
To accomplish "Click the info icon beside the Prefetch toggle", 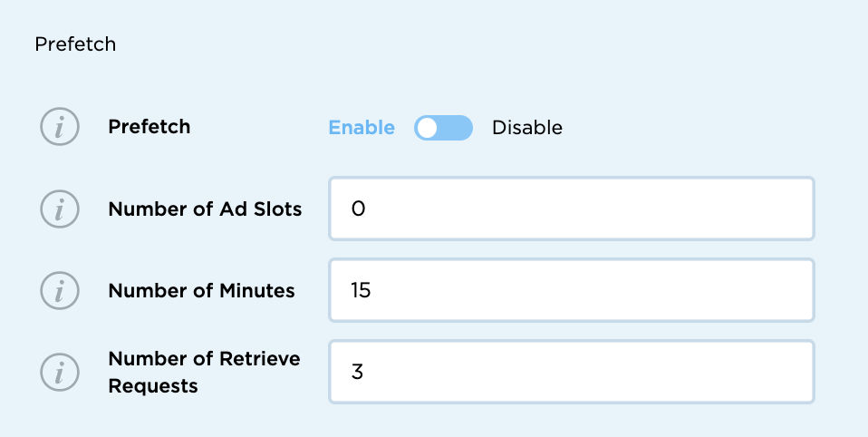I will (x=60, y=128).
